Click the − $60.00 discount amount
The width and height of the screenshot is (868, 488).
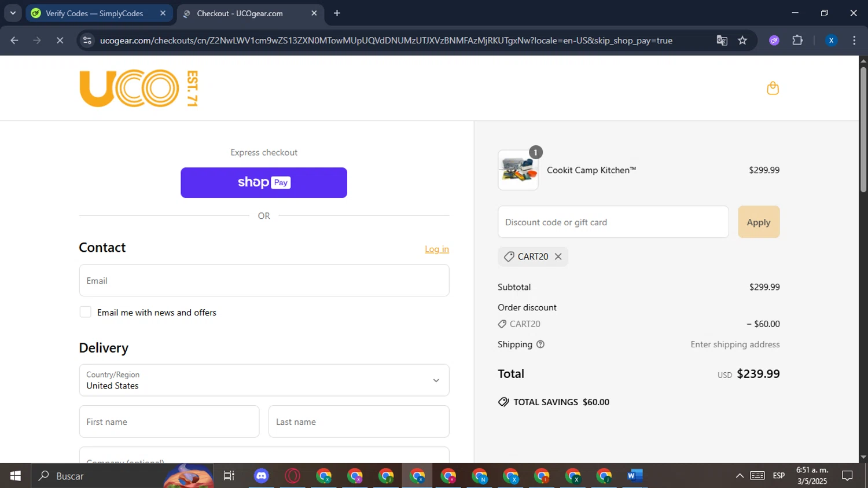(x=763, y=324)
